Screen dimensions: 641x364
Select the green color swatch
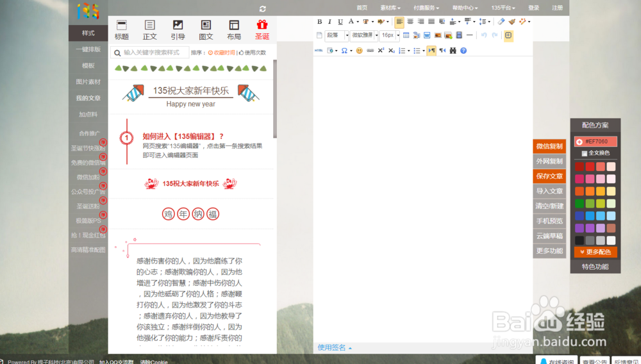coord(579,203)
